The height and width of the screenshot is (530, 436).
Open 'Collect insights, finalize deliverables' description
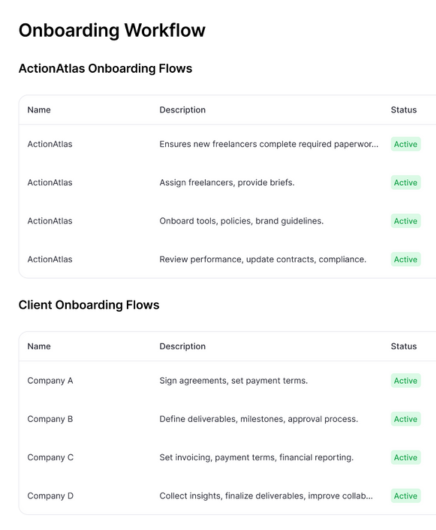coord(266,496)
